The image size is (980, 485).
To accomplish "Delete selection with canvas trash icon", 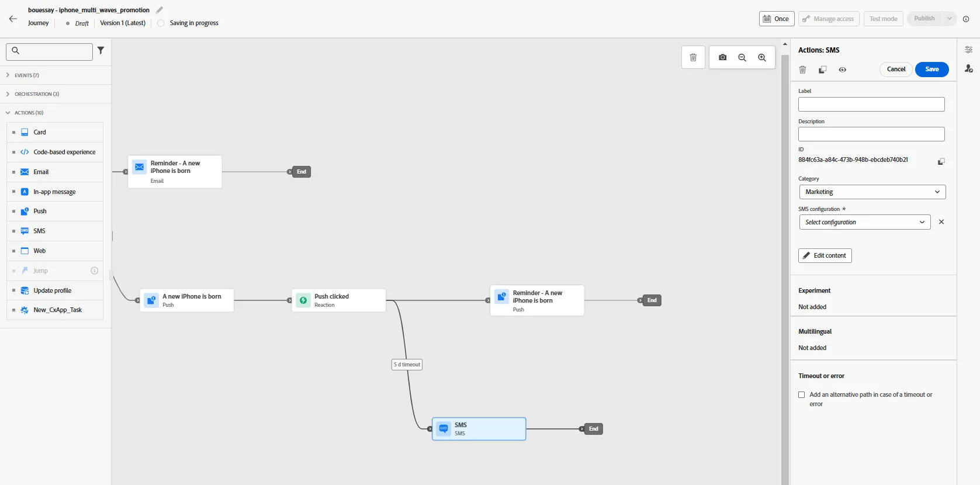I will coord(693,57).
